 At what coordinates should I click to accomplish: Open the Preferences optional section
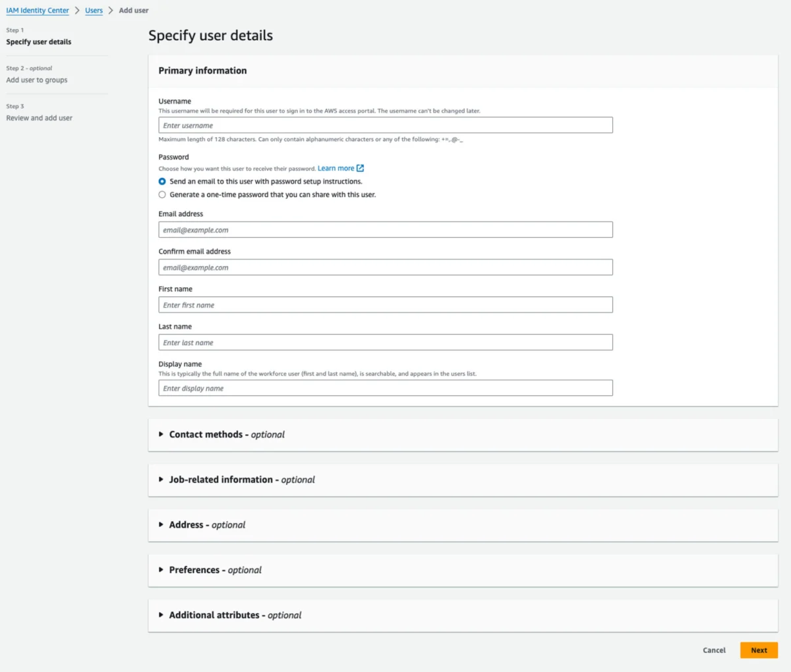coord(215,570)
